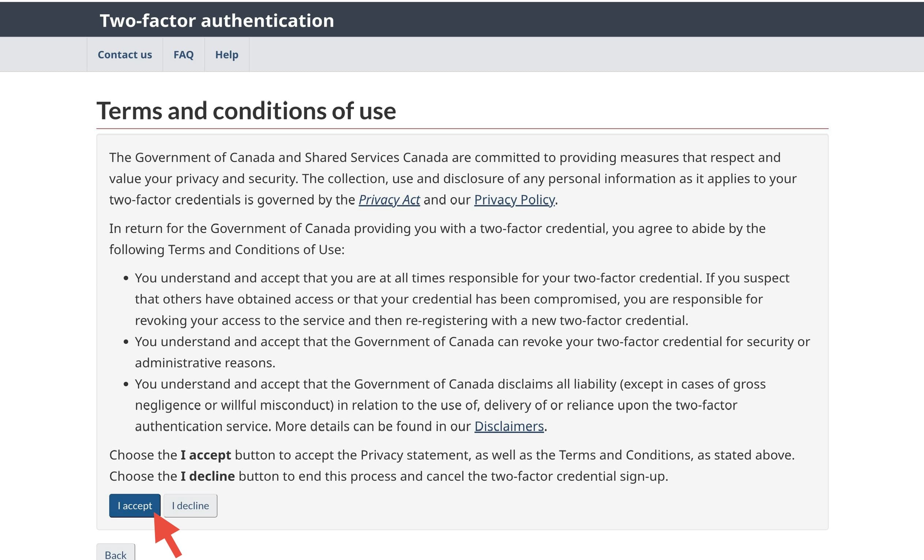This screenshot has width=924, height=560.
Task: Open the FAQ navigation item
Action: click(x=184, y=55)
